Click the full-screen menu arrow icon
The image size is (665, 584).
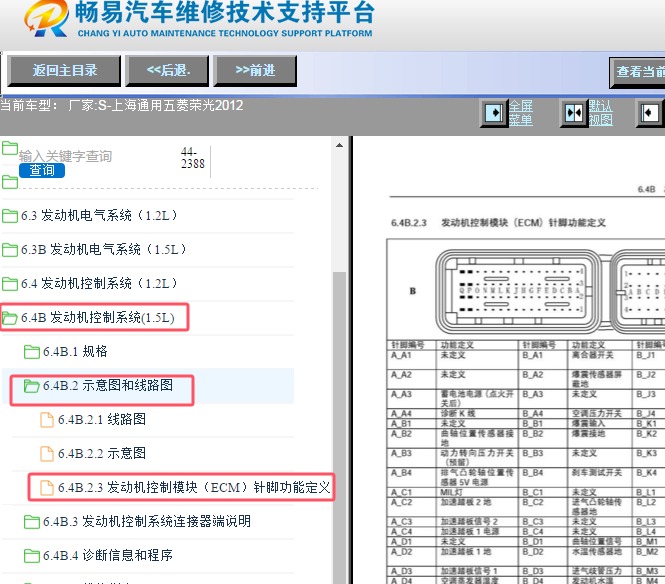[494, 113]
